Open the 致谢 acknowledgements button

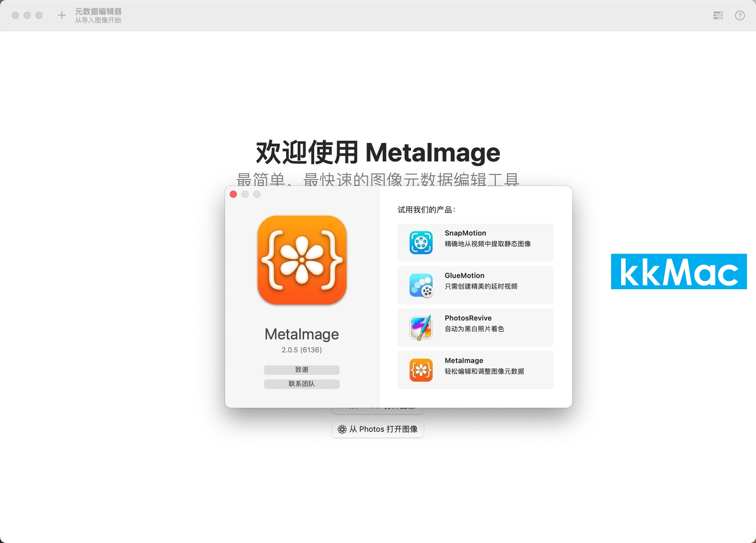point(302,369)
